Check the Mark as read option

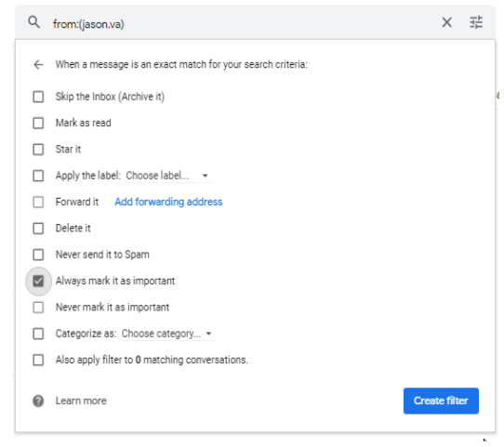point(38,123)
